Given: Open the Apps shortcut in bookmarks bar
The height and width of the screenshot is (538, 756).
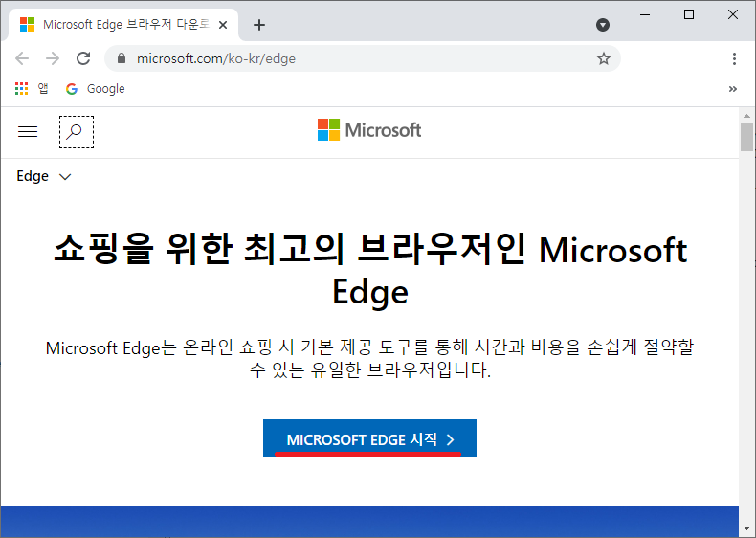Looking at the screenshot, I should [x=32, y=89].
